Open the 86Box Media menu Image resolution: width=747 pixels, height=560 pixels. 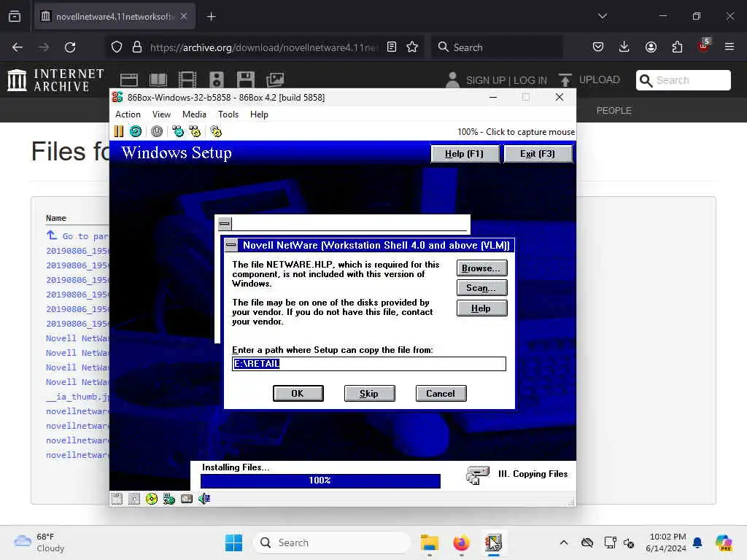pos(194,114)
